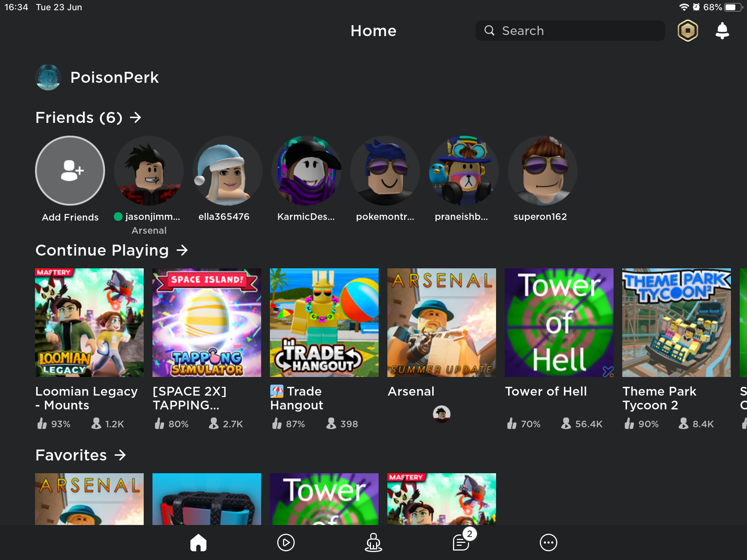Open Theme Park Tycoon 2 title link

(659, 398)
